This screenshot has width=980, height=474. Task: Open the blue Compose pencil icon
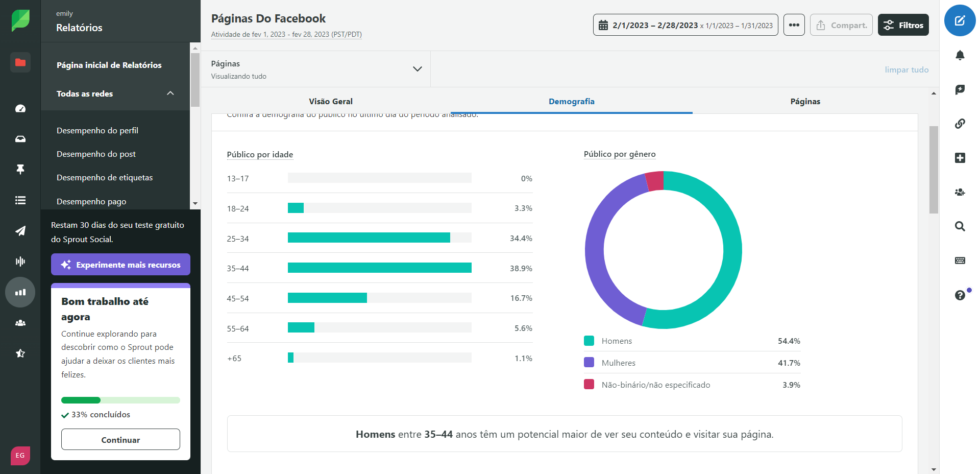point(960,20)
